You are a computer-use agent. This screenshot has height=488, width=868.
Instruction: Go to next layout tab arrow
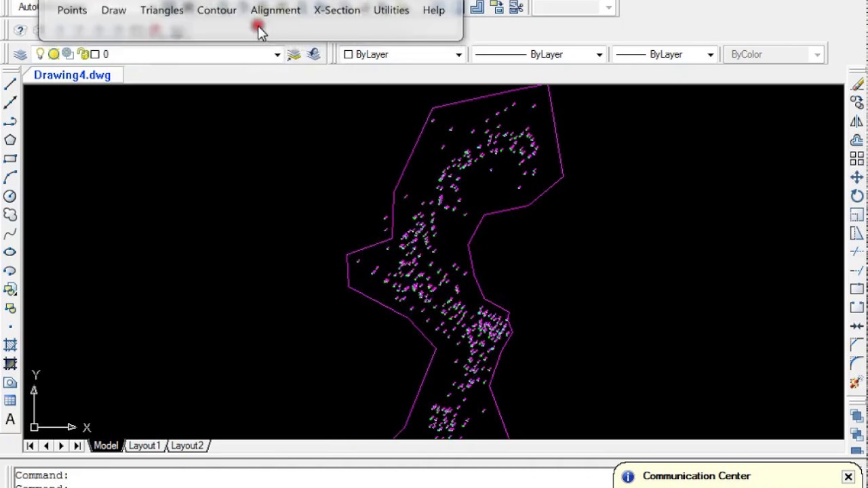click(61, 445)
